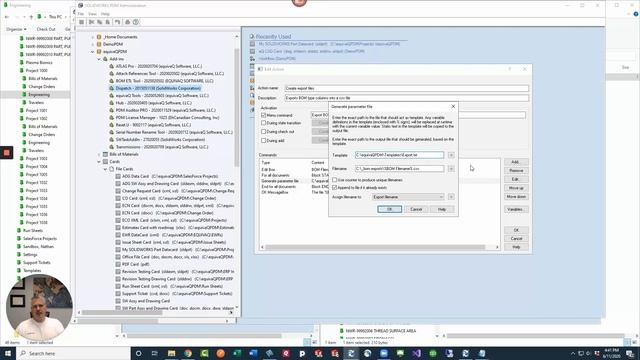Click the Copy icon in PDM Administration toolbar

[100, 22]
